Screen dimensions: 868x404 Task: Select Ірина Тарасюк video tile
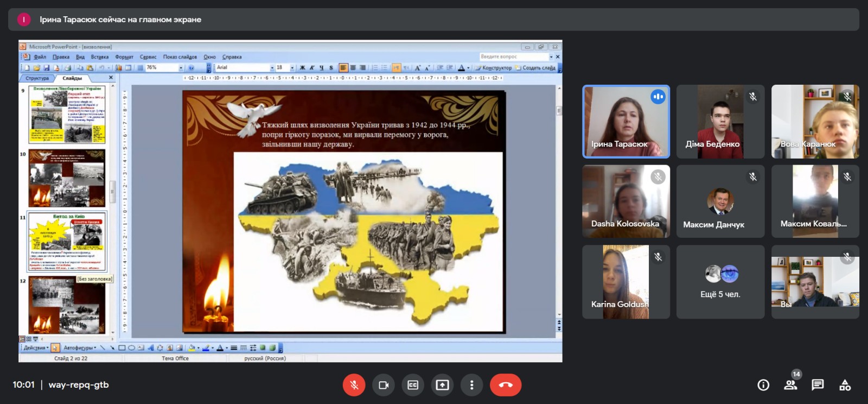click(626, 122)
